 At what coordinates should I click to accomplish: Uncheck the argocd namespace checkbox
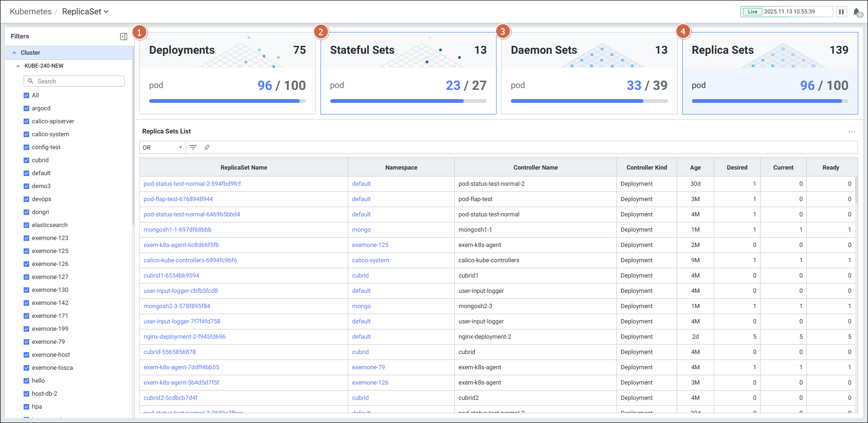click(x=26, y=108)
